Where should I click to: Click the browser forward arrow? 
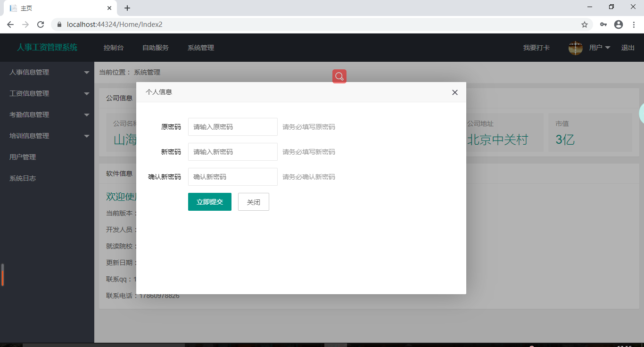click(x=25, y=25)
